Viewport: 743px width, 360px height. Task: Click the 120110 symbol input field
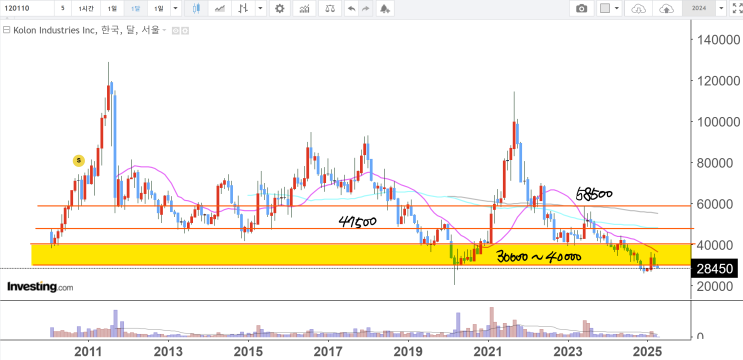point(26,9)
